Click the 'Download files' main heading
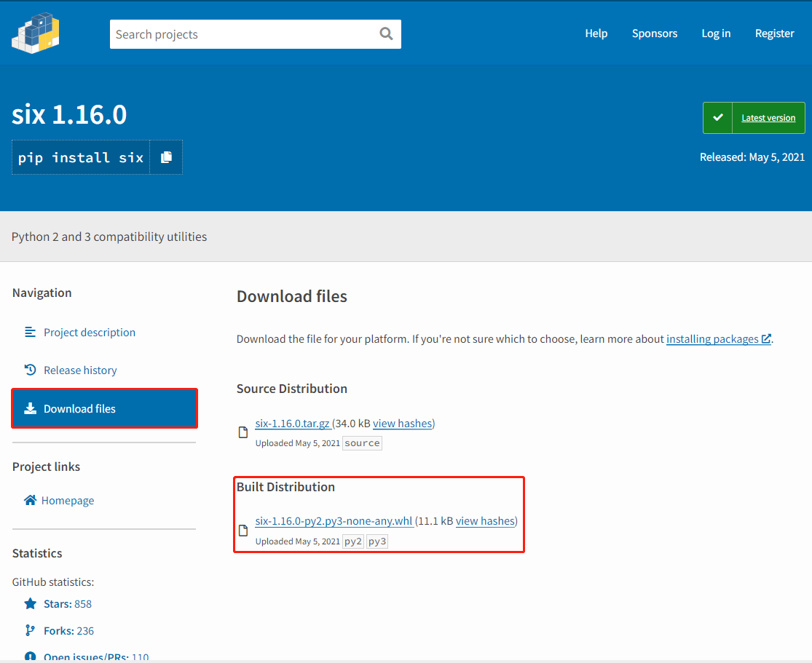The width and height of the screenshot is (812, 663). pyautogui.click(x=291, y=296)
